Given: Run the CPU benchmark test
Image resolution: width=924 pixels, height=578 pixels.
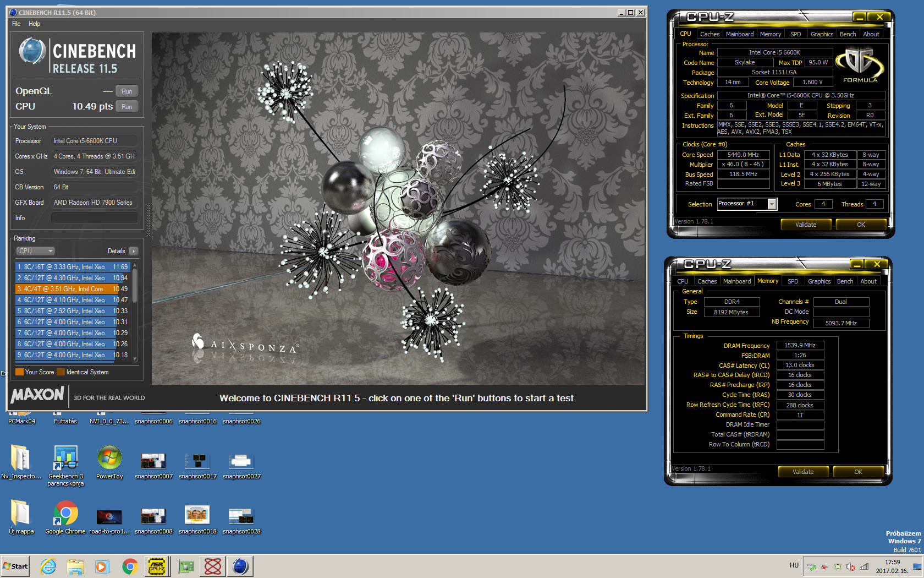Looking at the screenshot, I should [x=127, y=107].
